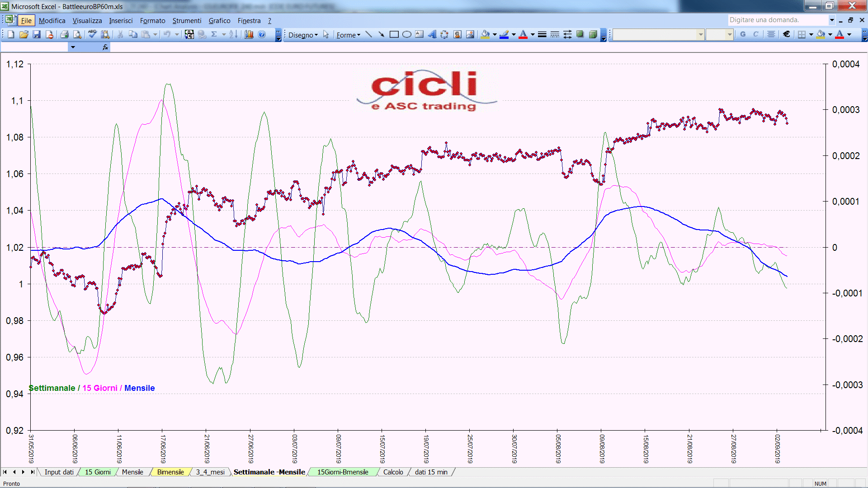
Task: Go to the first sheet tab arrow
Action: click(5, 472)
